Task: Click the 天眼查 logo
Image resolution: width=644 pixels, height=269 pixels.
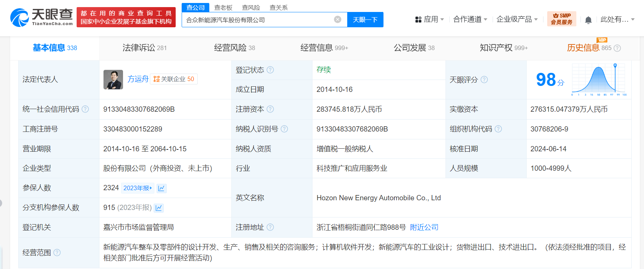Action: (x=41, y=17)
